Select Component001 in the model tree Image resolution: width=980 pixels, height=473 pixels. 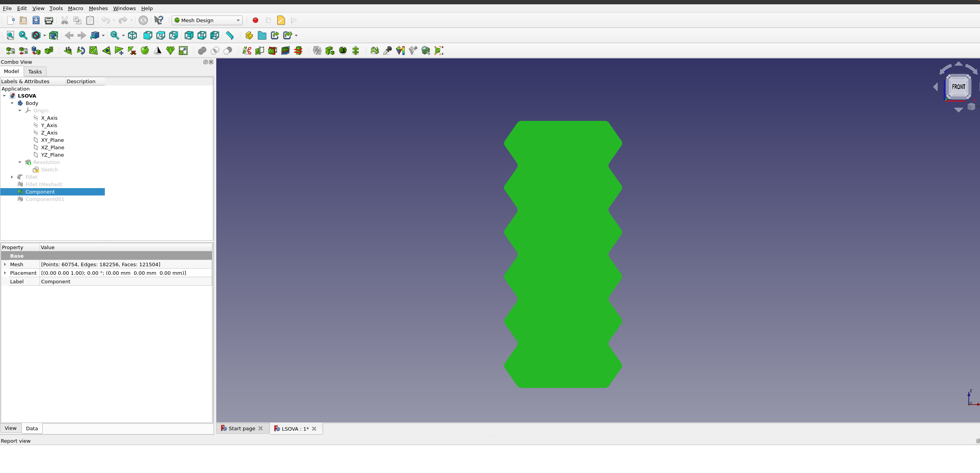pos(45,199)
